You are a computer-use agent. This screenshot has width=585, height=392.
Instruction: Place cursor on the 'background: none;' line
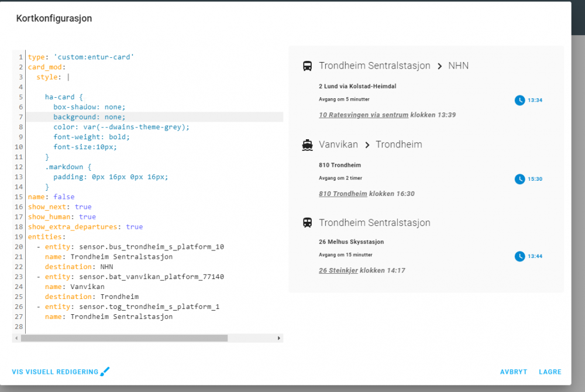[89, 117]
